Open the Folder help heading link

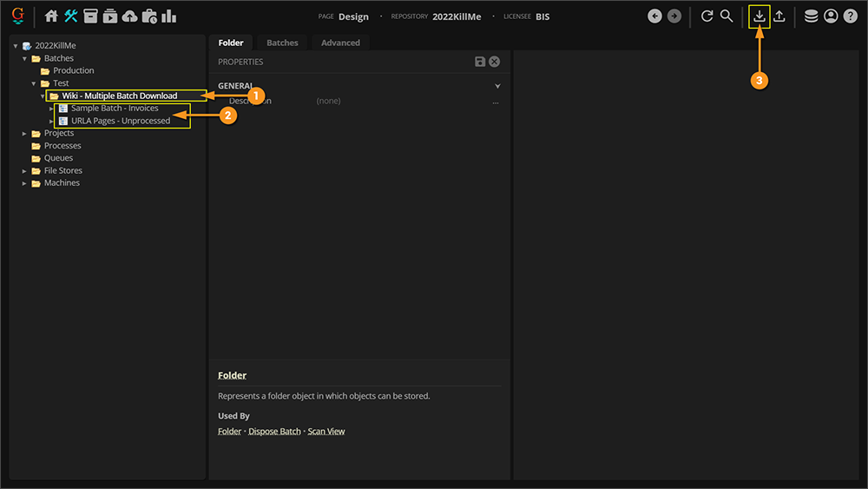pyautogui.click(x=232, y=375)
